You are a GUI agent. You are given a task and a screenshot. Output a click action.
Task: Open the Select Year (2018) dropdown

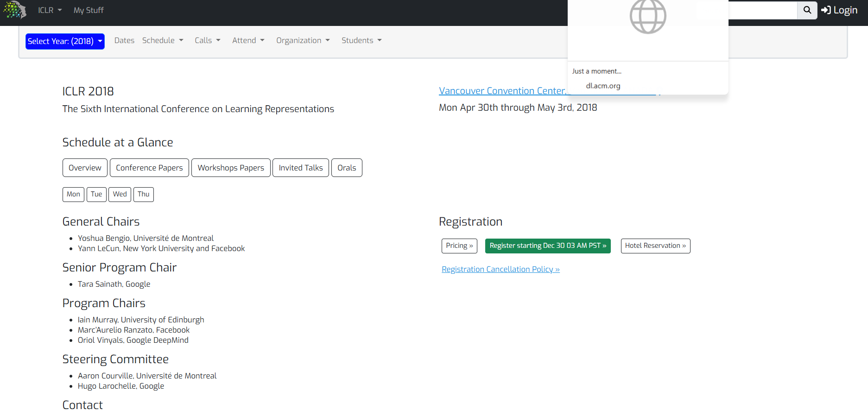click(x=65, y=41)
